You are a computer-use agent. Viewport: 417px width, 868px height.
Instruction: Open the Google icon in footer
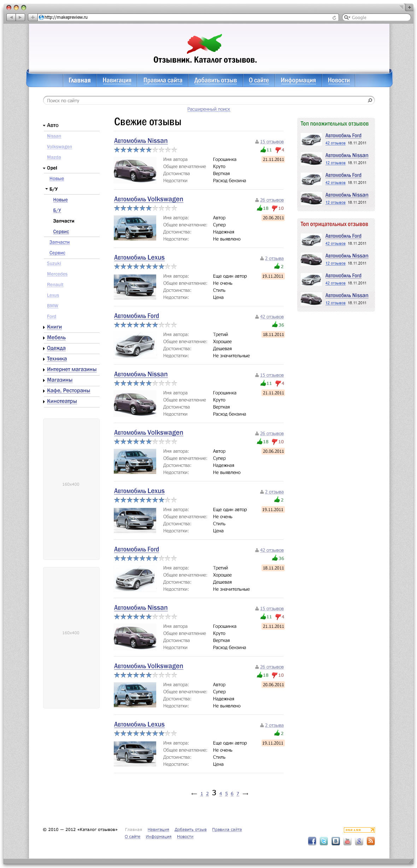click(x=359, y=841)
